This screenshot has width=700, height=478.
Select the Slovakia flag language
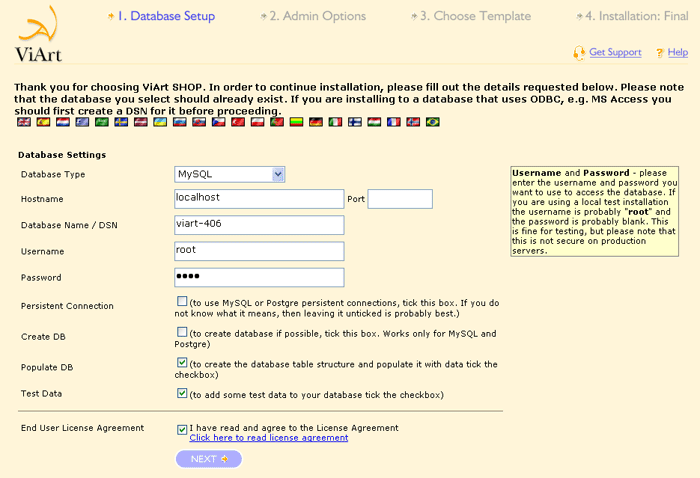[199, 122]
